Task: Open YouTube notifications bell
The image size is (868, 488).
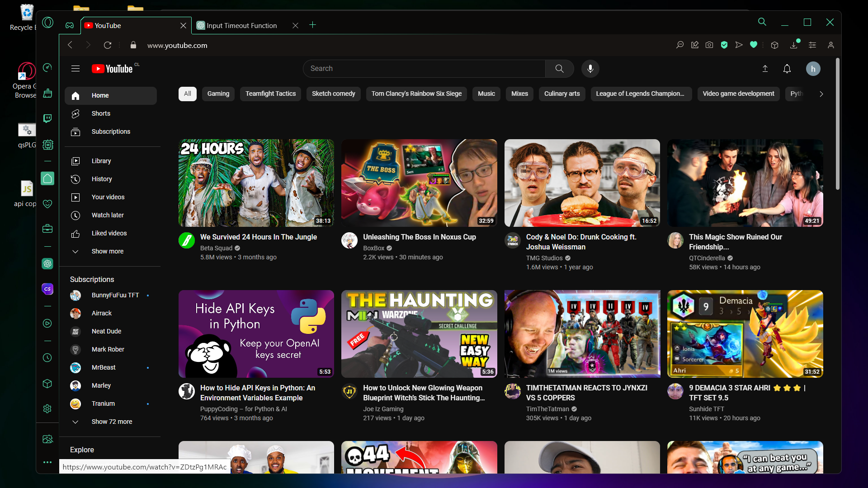Action: [x=787, y=69]
